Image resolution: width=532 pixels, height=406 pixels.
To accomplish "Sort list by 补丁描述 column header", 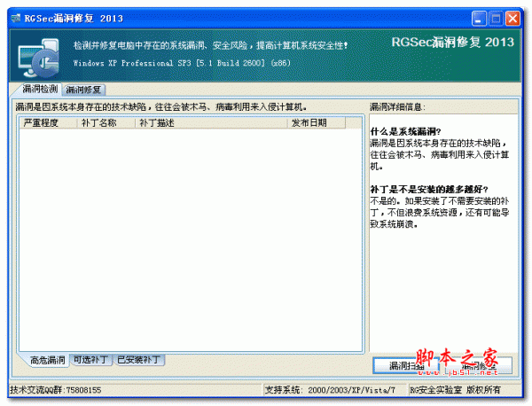I will click(211, 122).
